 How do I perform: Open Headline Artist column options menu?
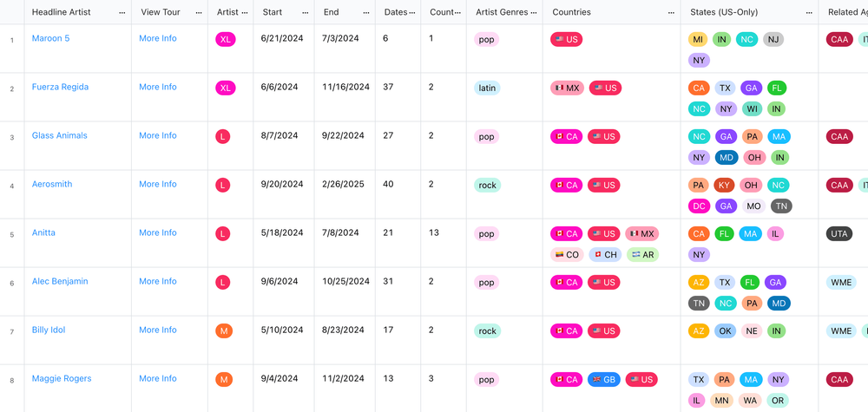click(x=122, y=12)
